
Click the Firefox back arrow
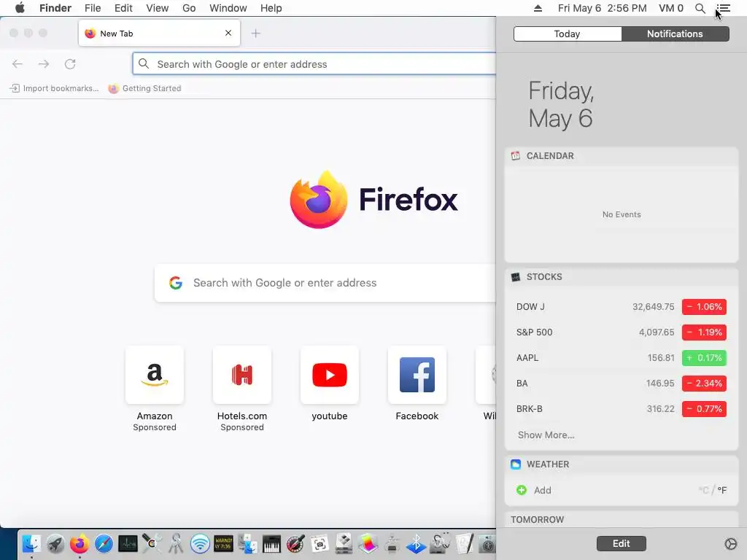coord(18,64)
